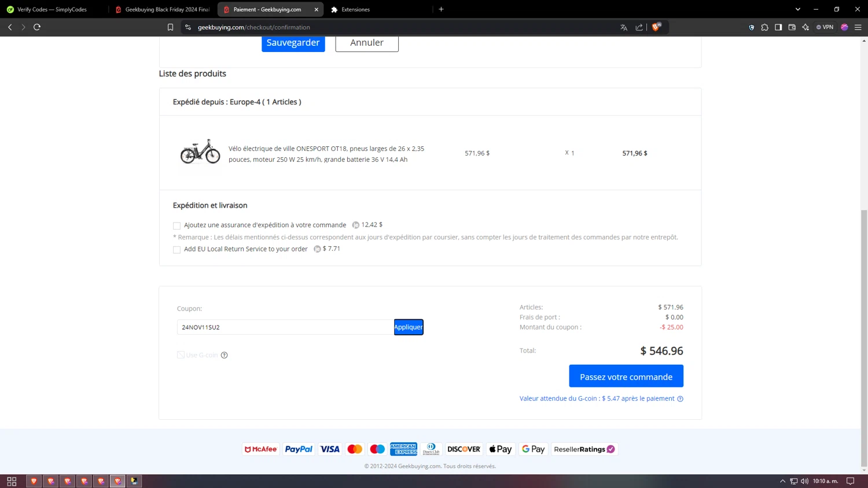Check the shipping insurance option box
The height and width of the screenshot is (488, 868).
[176, 225]
